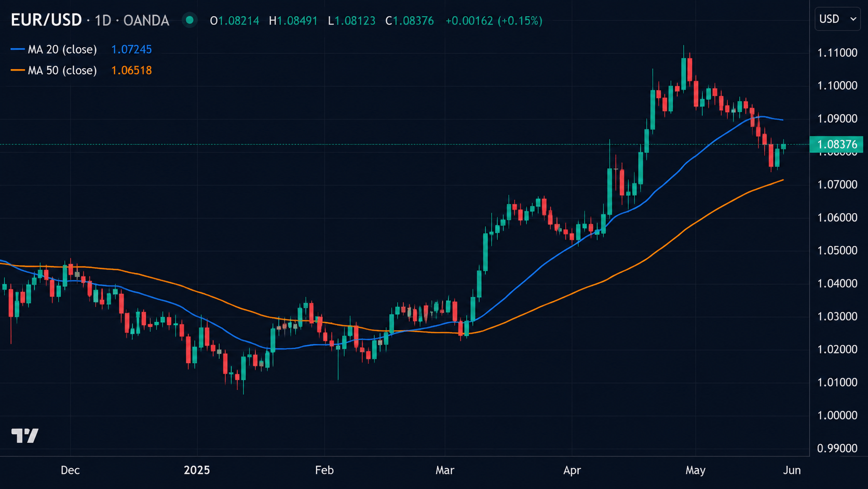Screen dimensions: 868x489
Task: Click the May label on time axis
Action: 696,470
